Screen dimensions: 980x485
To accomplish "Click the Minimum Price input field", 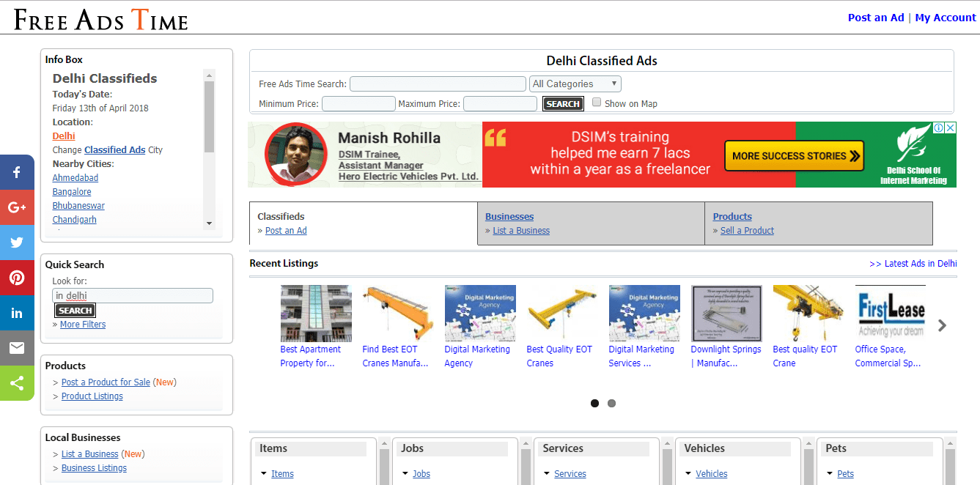I will click(358, 104).
